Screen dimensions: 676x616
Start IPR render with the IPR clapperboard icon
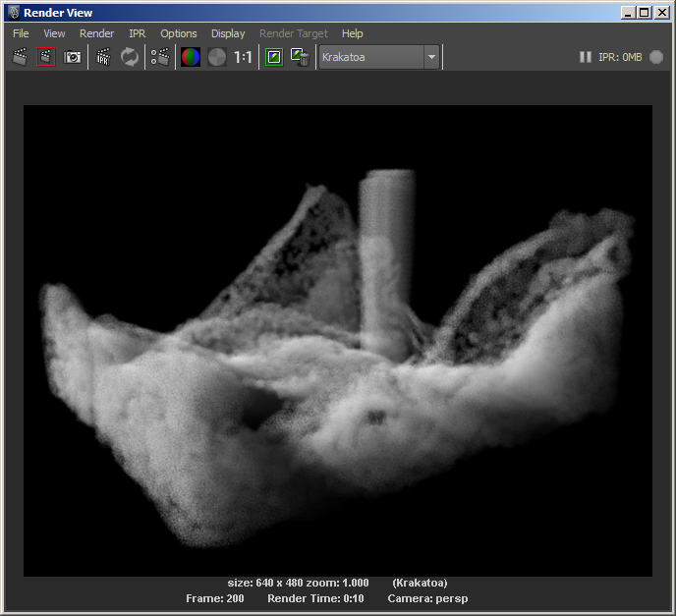click(x=103, y=57)
